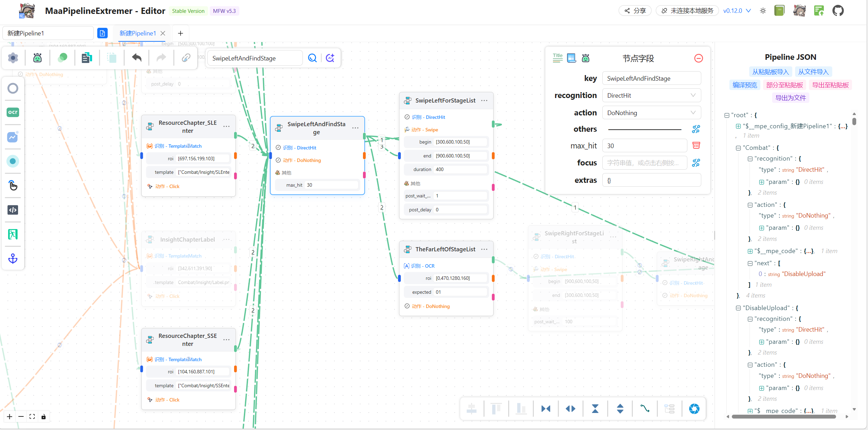The height and width of the screenshot is (430, 868).
Task: Toggle the light/dark theme sun icon
Action: click(763, 11)
